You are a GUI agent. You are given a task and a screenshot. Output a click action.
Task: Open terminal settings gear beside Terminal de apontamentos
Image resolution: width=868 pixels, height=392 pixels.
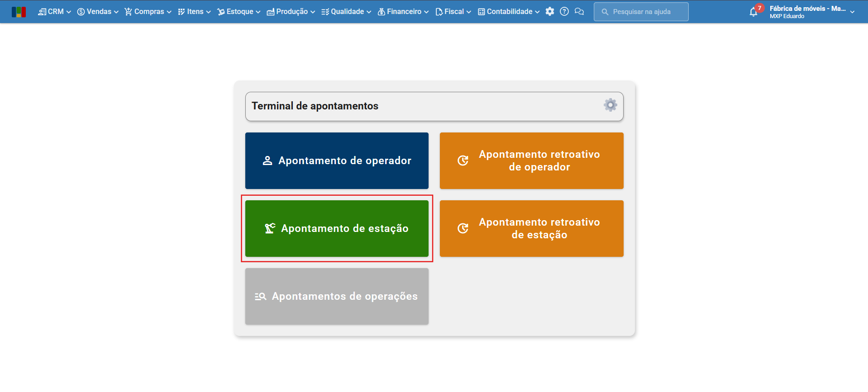(610, 105)
